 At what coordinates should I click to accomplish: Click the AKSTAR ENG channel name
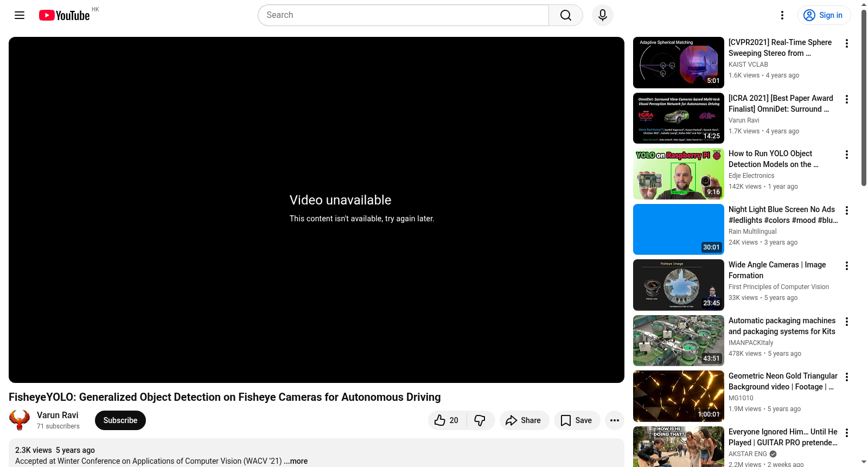pos(748,454)
